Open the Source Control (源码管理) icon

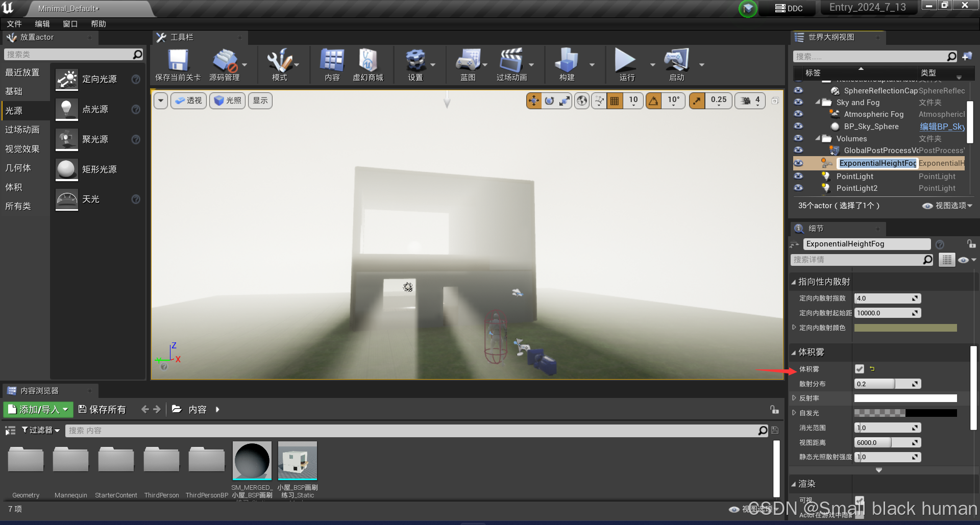(x=224, y=61)
